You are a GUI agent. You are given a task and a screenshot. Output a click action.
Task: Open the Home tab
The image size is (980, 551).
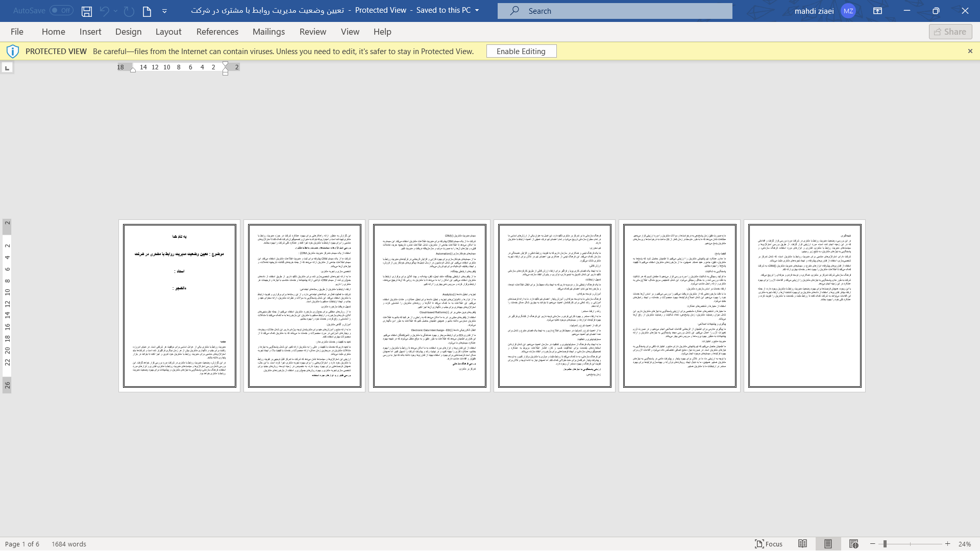tap(54, 32)
